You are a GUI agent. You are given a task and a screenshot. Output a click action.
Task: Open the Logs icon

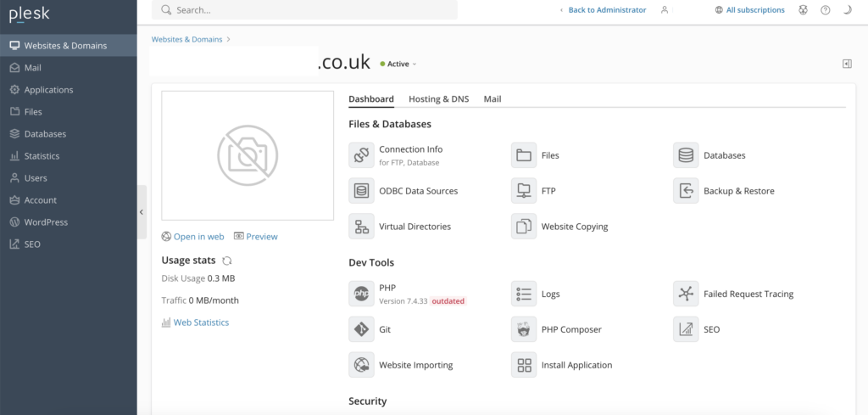524,294
